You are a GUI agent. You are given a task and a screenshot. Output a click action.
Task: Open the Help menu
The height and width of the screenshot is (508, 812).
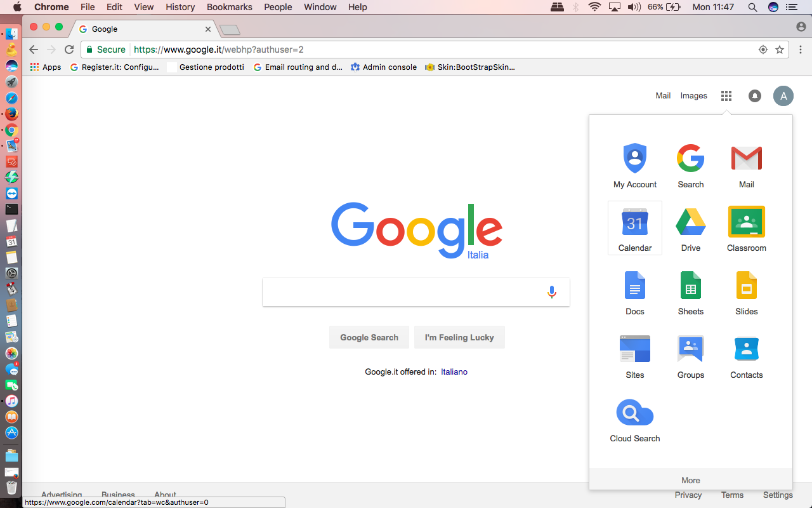coord(358,7)
